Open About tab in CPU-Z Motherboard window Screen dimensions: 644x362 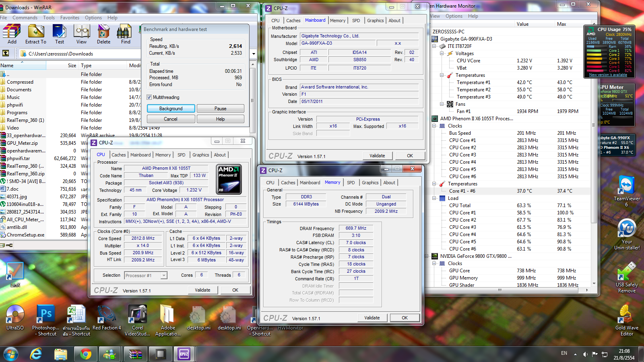click(394, 21)
